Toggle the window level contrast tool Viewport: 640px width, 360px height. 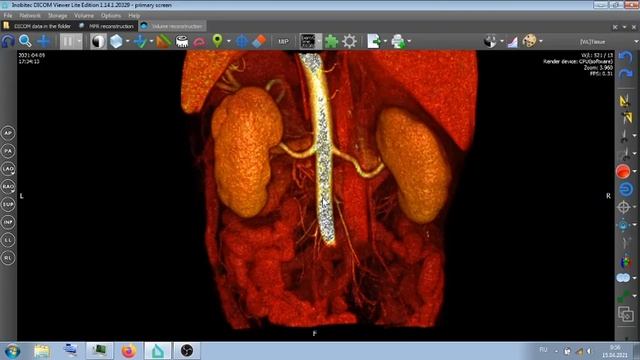(x=98, y=41)
